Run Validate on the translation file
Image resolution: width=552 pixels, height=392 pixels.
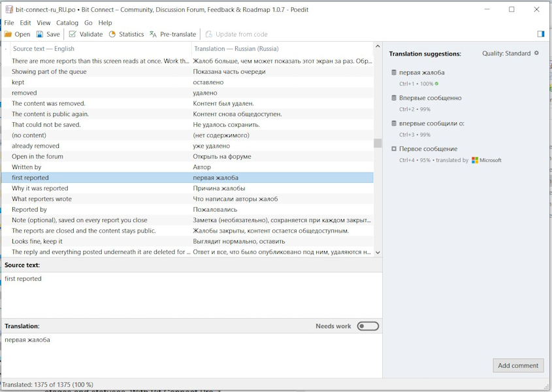tap(86, 34)
